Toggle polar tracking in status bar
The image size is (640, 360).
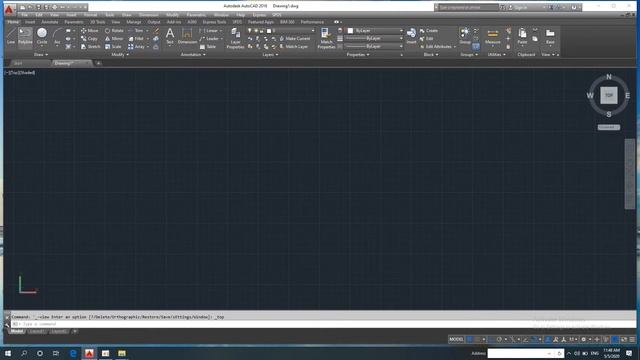point(499,339)
